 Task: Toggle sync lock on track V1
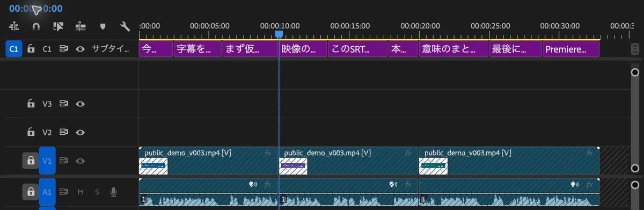tap(64, 161)
